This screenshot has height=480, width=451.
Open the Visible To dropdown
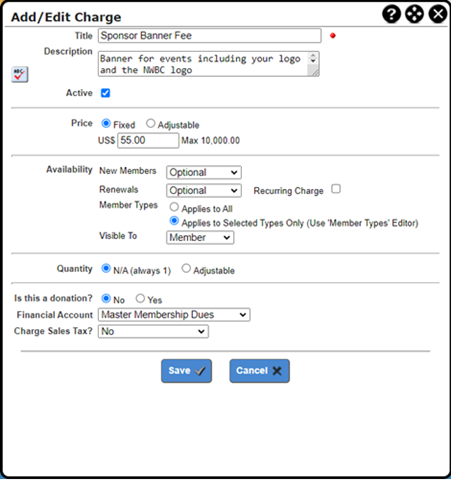(x=200, y=238)
